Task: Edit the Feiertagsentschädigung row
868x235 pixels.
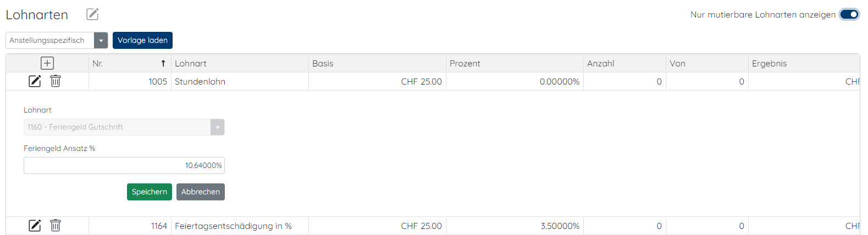Action: 35,226
